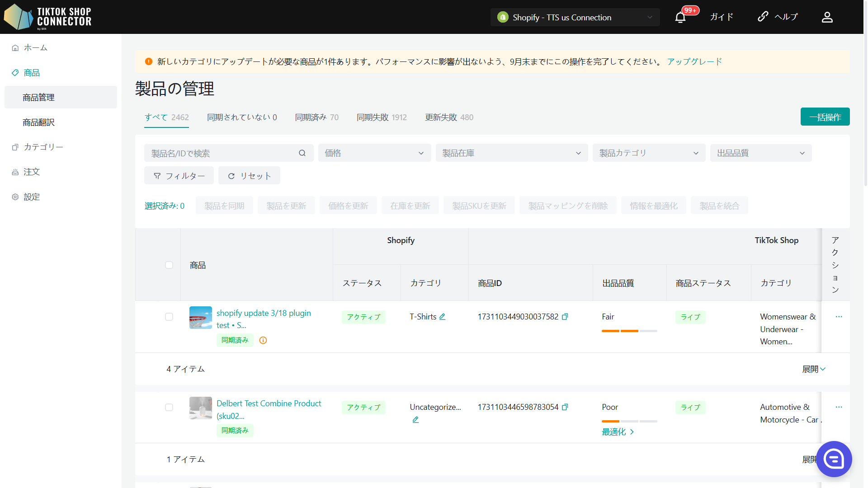
Task: Click the 一括操作 bulk action button
Action: [x=825, y=117]
